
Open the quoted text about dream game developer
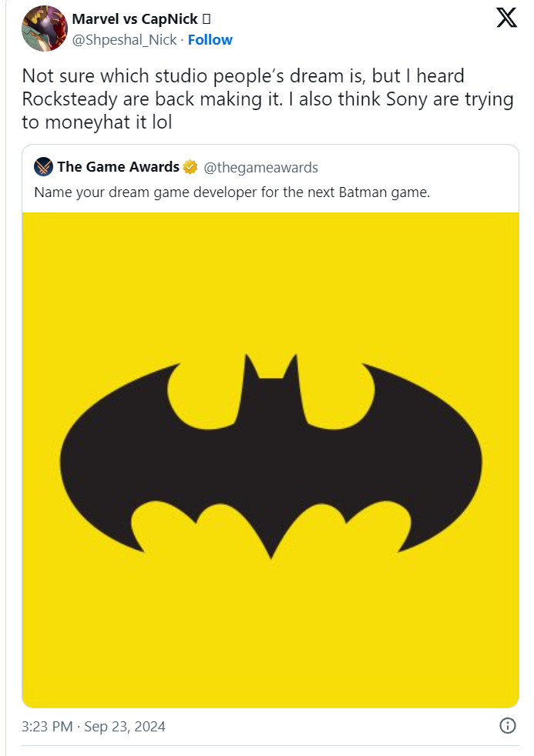coord(231,192)
